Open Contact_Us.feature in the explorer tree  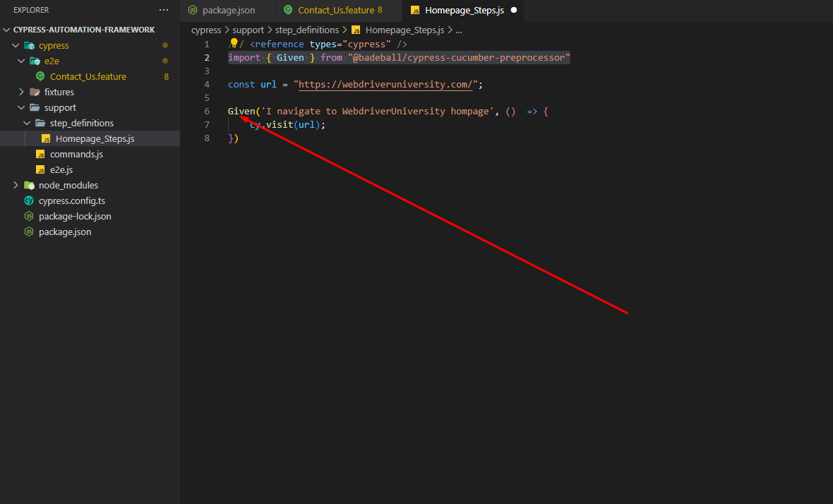tap(88, 76)
